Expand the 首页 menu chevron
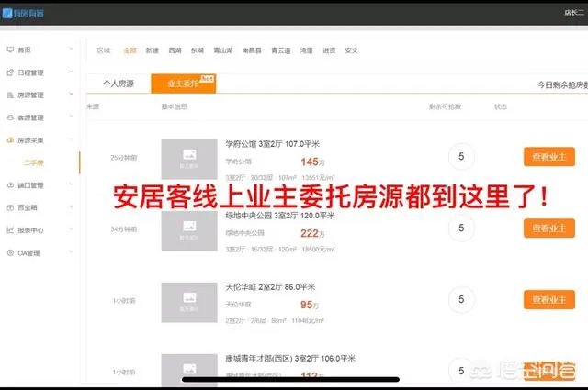This screenshot has height=390, width=588. pos(71,49)
